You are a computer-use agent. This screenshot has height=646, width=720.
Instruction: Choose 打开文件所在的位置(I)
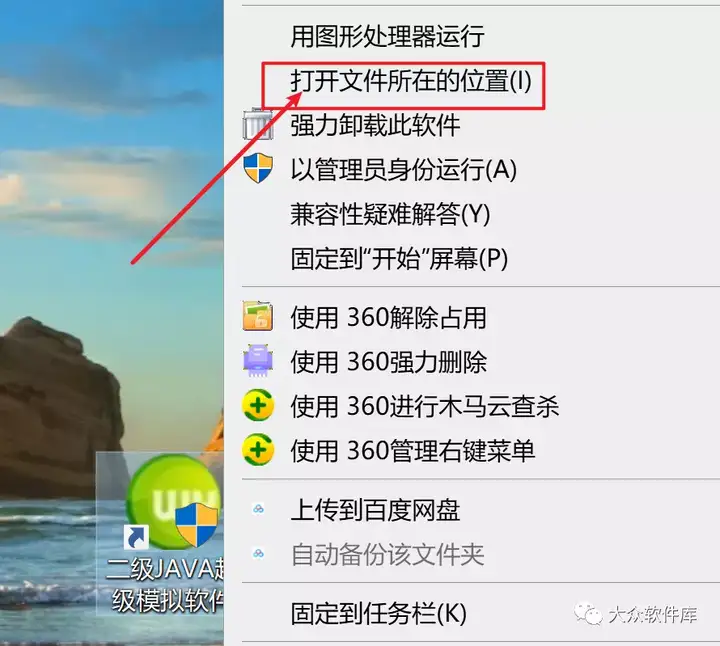(411, 81)
